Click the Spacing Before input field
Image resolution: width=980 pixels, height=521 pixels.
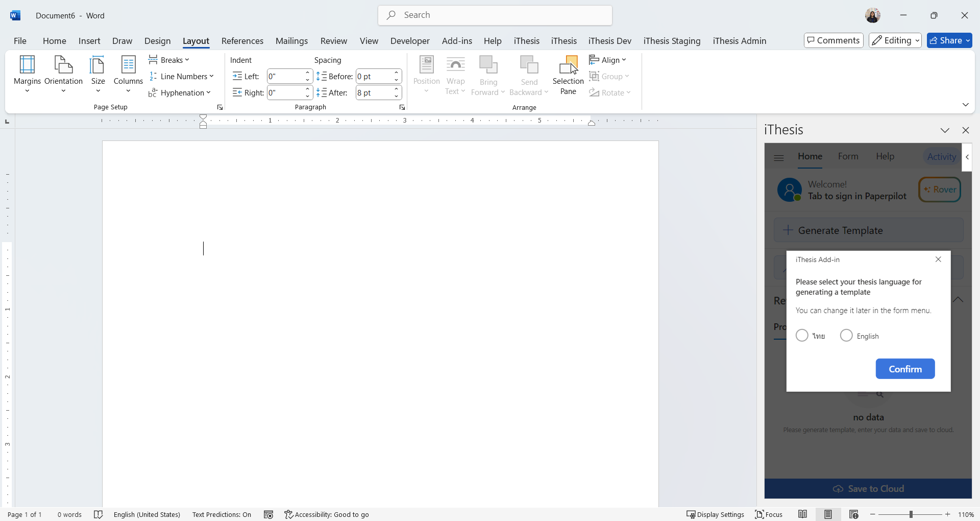[374, 77]
